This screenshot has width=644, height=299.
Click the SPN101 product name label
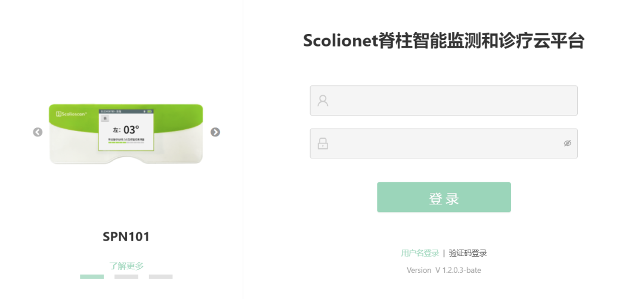126,236
